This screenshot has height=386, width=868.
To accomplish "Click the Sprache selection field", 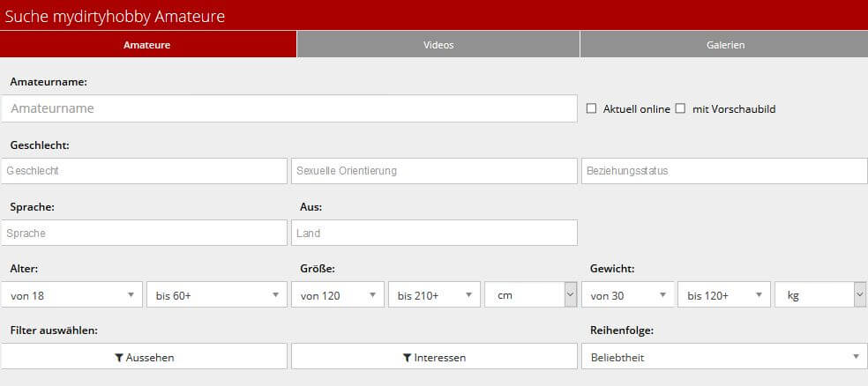I will pyautogui.click(x=145, y=233).
